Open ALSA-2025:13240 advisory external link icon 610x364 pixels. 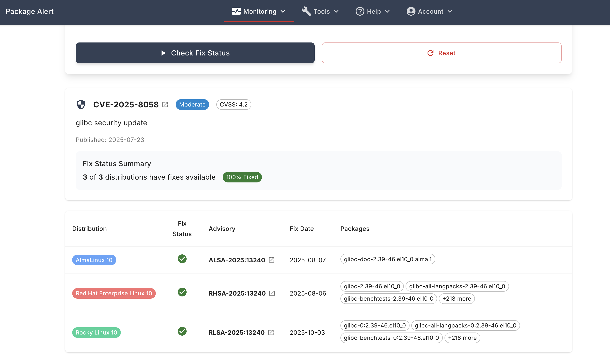pos(272,260)
